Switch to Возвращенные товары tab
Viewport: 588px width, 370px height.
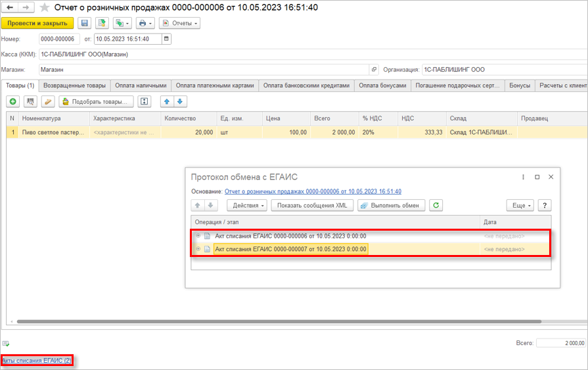pos(74,85)
